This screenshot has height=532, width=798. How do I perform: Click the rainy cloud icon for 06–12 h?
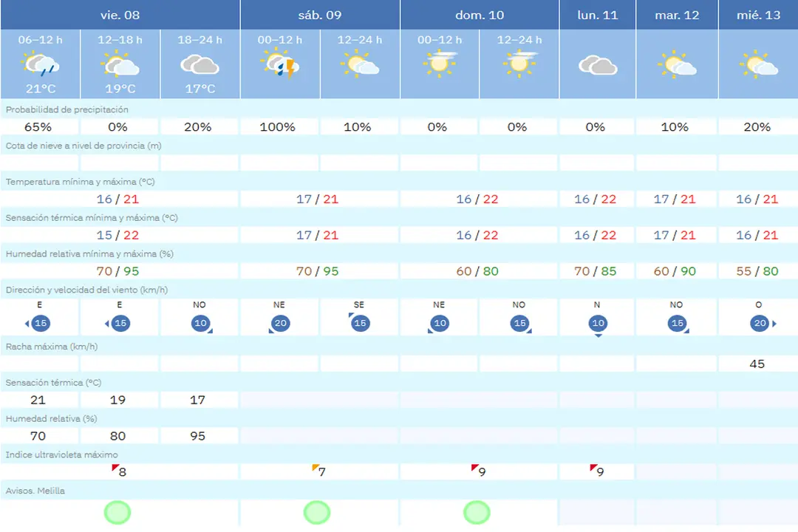pos(40,64)
